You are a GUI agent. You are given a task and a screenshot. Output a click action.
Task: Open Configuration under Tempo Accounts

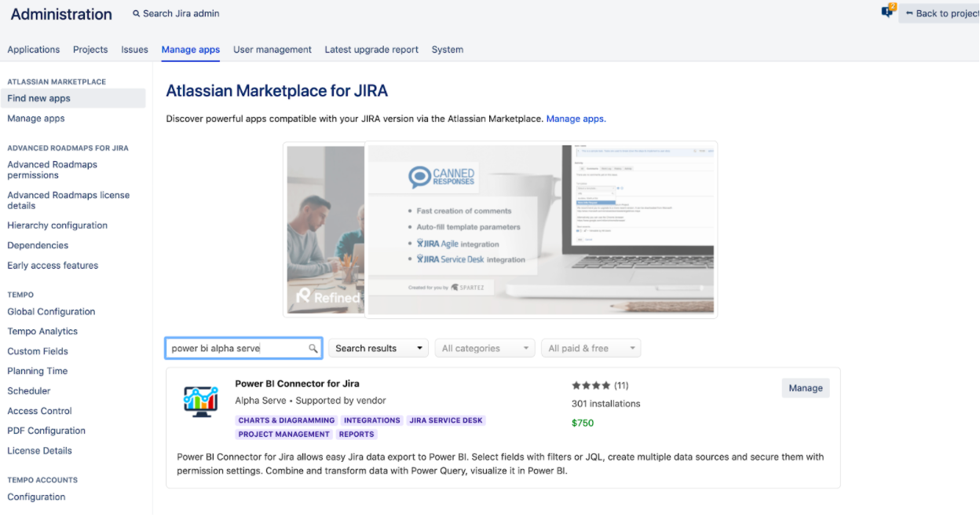[x=36, y=497]
